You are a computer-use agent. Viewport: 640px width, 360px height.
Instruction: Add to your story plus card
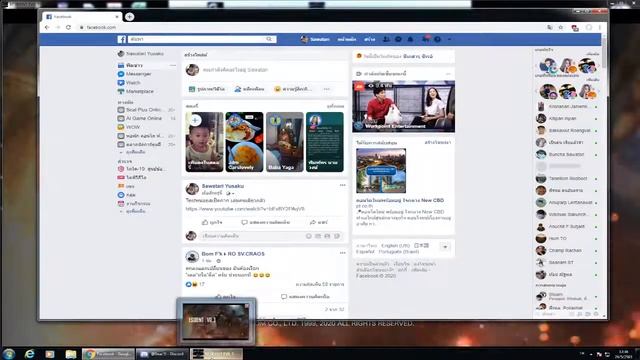coord(204,142)
